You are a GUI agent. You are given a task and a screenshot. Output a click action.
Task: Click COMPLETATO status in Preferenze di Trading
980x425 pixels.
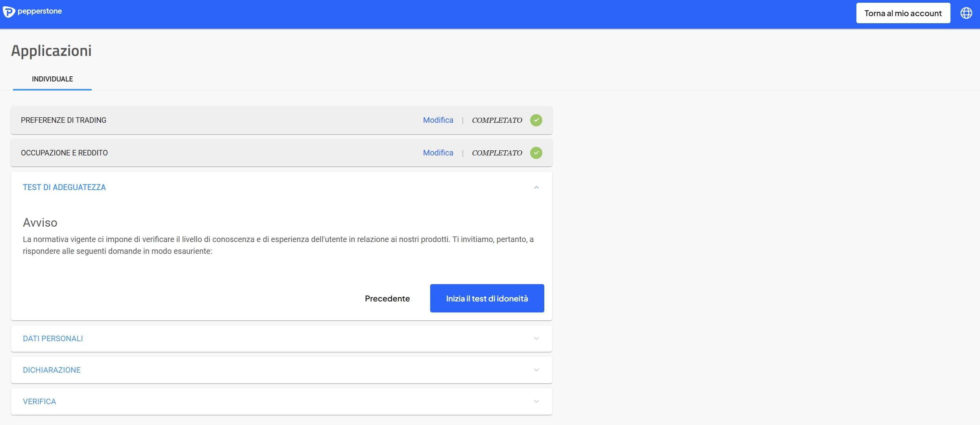point(497,120)
